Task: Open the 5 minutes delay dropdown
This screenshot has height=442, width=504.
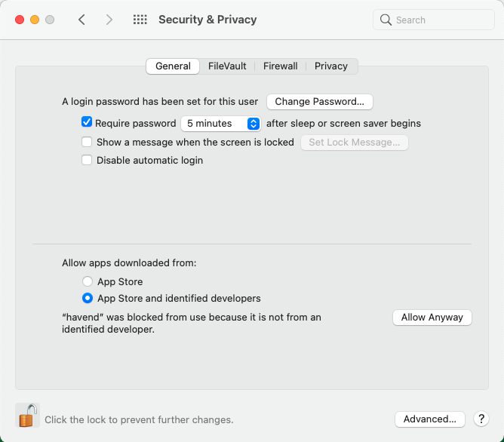Action: (x=220, y=123)
